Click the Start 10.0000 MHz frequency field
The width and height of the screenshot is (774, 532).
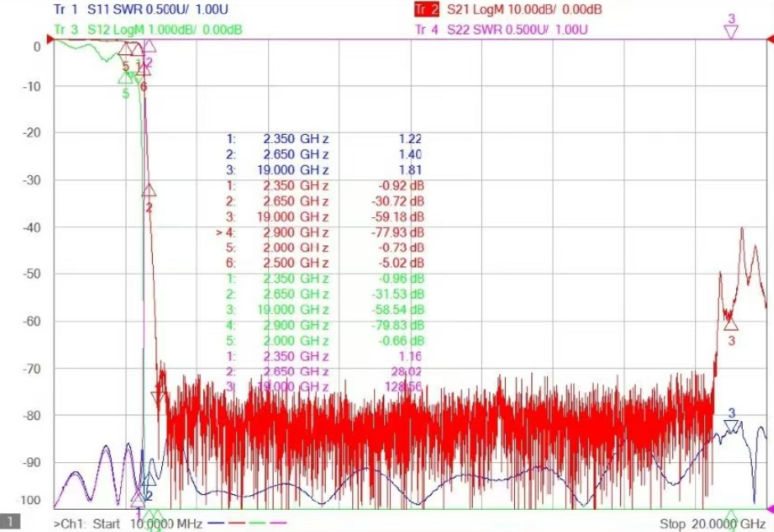point(127,524)
